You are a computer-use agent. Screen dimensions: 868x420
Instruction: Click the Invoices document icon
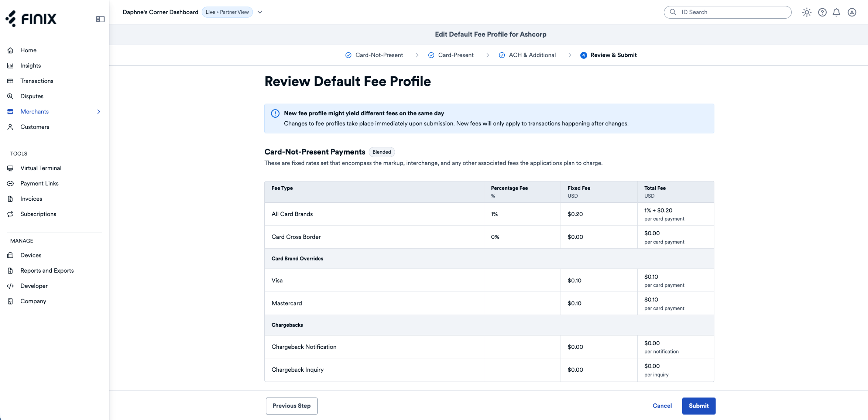click(10, 199)
